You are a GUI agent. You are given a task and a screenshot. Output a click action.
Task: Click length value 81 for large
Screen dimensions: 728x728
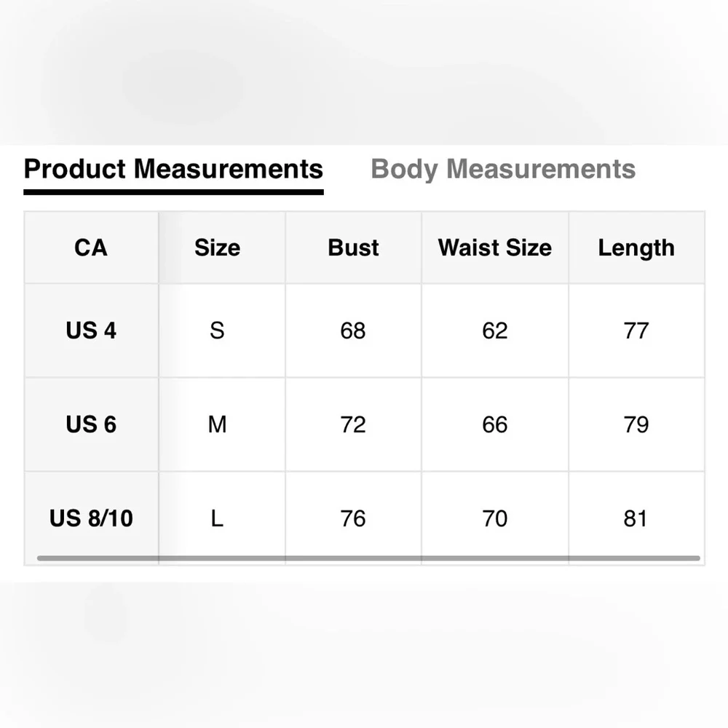[x=636, y=518]
